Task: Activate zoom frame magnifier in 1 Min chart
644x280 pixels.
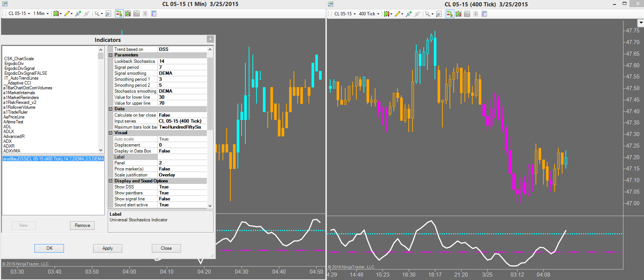Action: [108, 13]
